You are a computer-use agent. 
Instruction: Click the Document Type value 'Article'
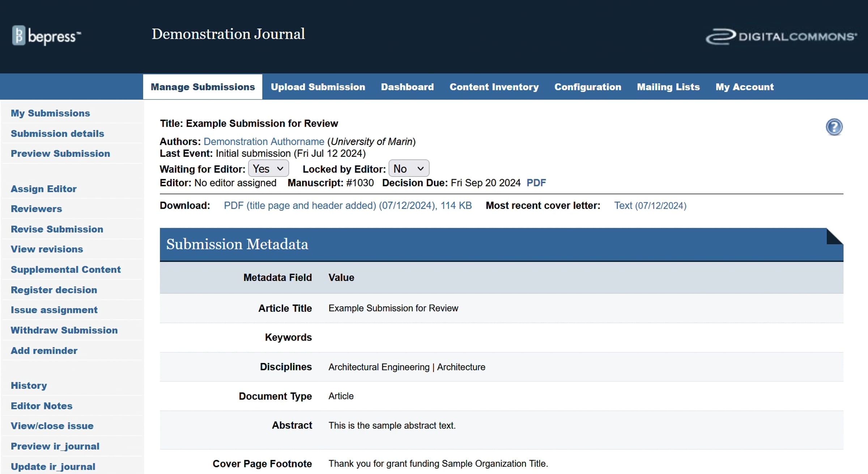click(x=341, y=396)
